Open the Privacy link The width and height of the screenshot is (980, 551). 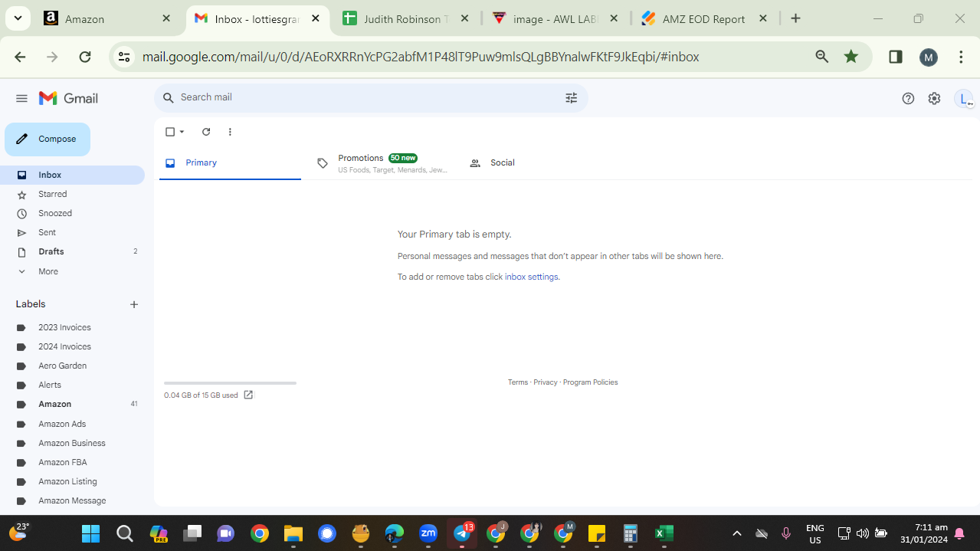(x=545, y=382)
